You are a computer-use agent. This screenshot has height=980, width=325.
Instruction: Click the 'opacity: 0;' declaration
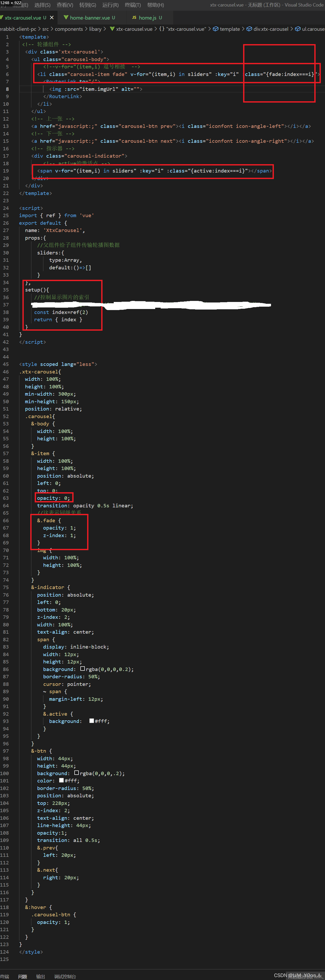53,498
